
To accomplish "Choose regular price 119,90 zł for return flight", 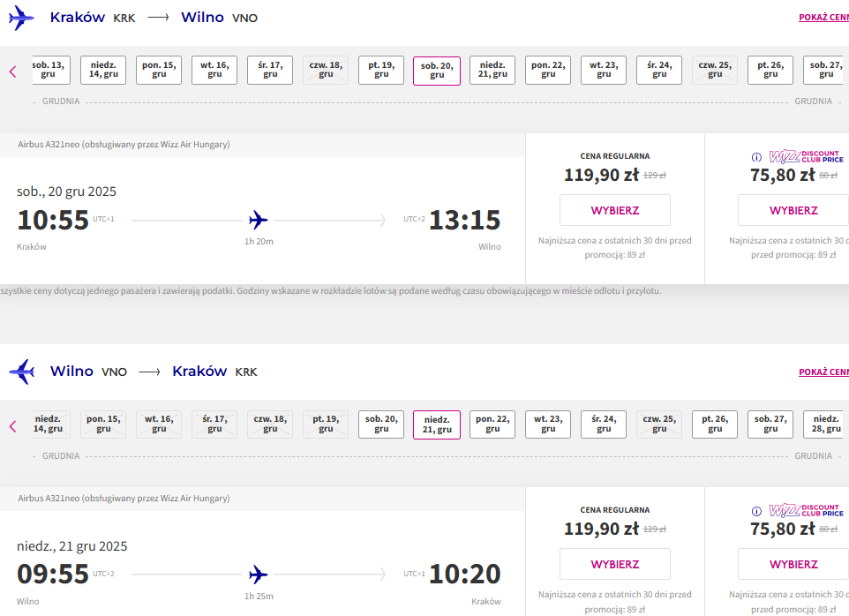I will tap(614, 565).
